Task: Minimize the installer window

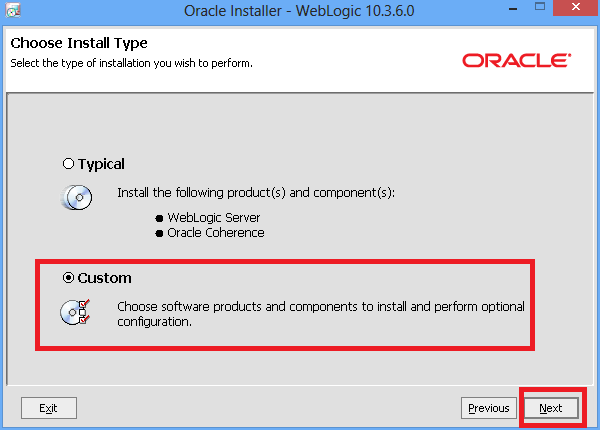Action: (x=513, y=8)
